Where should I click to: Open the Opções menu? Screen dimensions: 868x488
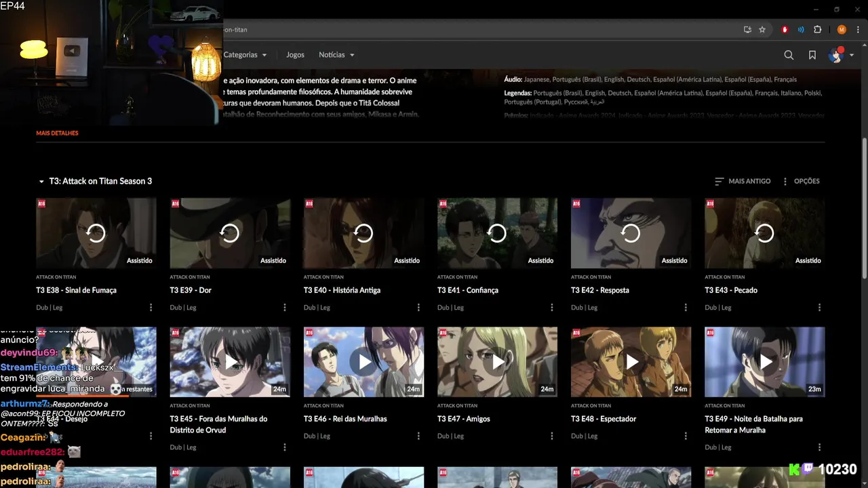[801, 181]
